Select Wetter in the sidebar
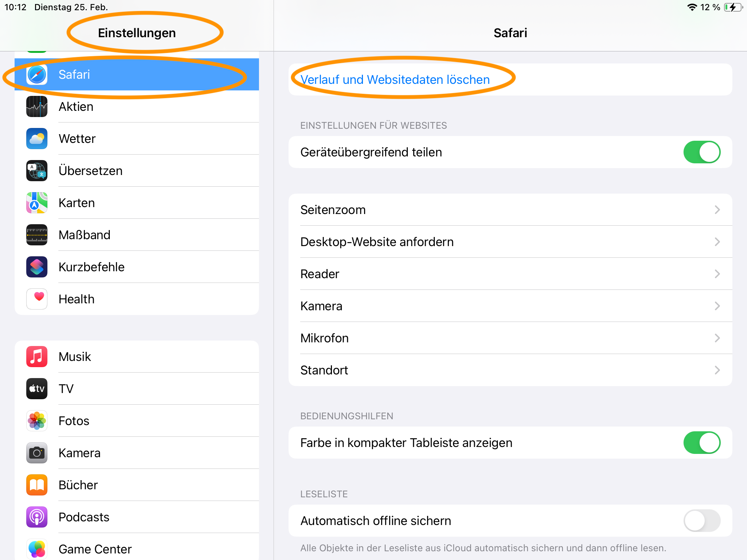The image size is (747, 560). click(x=137, y=139)
